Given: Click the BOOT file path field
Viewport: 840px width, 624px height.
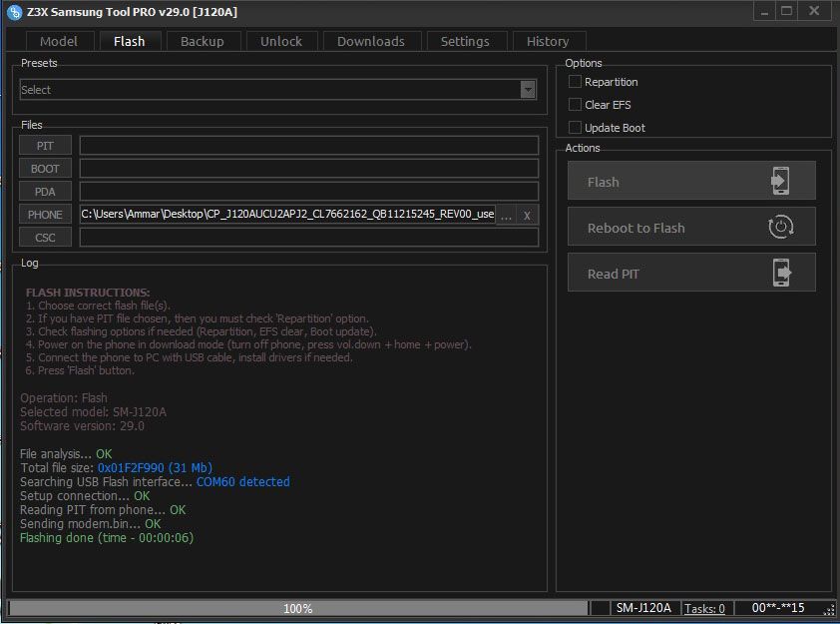Looking at the screenshot, I should pos(309,169).
